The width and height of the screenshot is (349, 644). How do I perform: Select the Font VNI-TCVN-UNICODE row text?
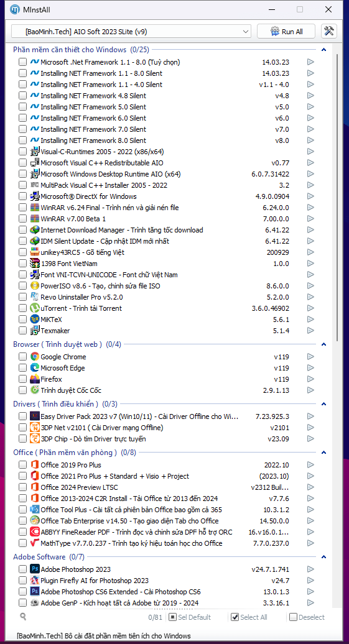[109, 275]
